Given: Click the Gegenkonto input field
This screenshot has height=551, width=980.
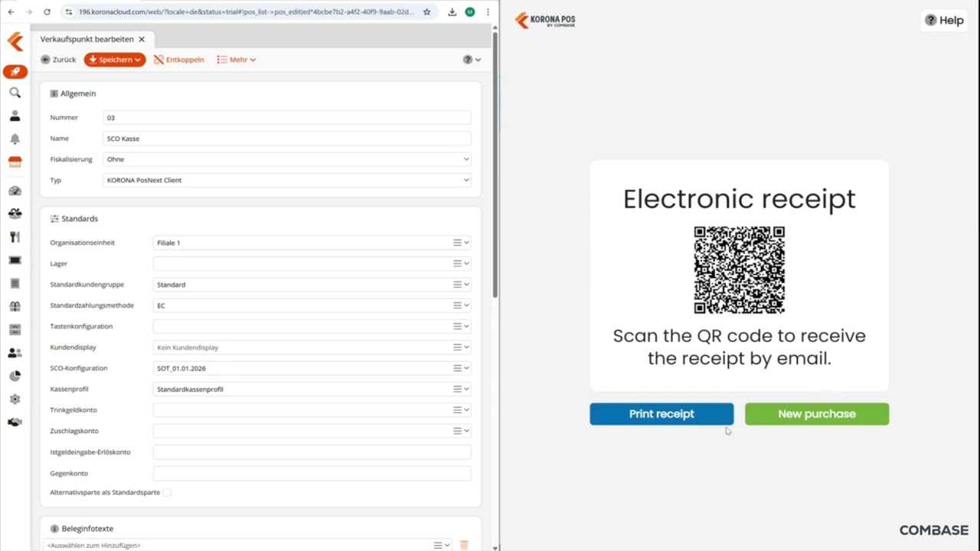Looking at the screenshot, I should 312,474.
